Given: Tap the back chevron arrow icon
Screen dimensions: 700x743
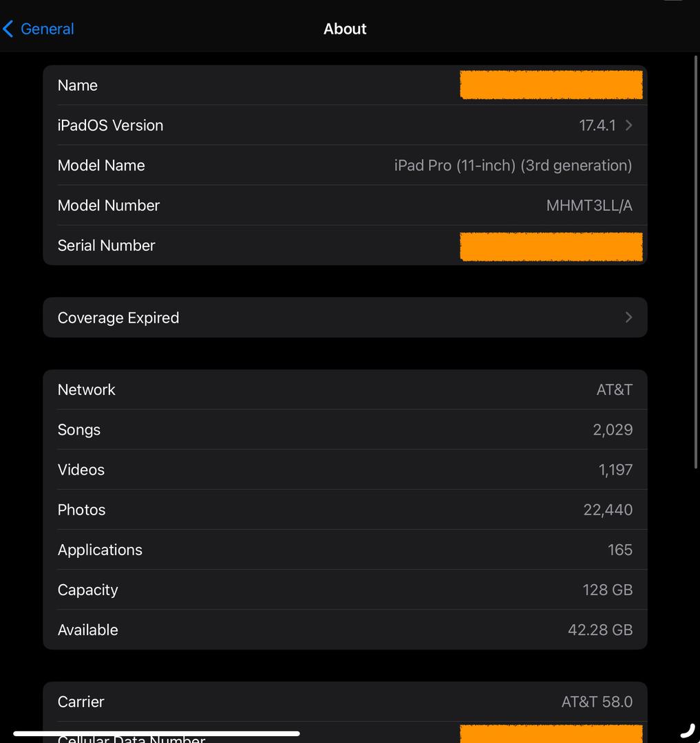Looking at the screenshot, I should tap(8, 29).
